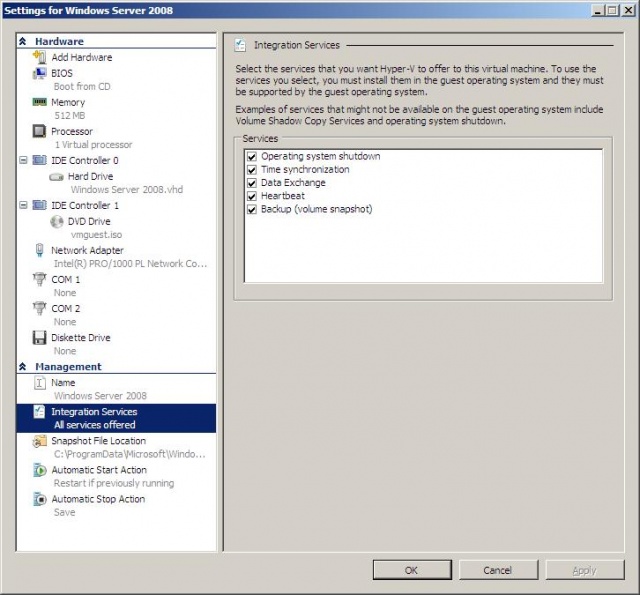
Task: Click the Hard Drive icon
Action: point(56,176)
